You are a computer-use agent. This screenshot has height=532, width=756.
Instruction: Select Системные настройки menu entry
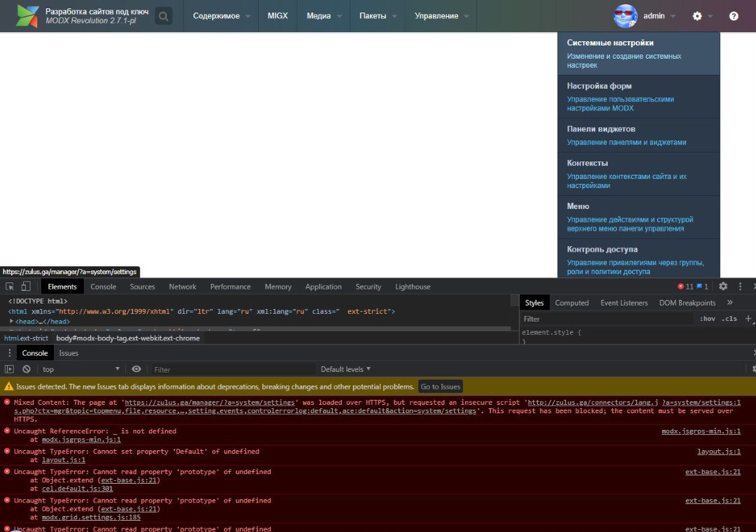639,54
